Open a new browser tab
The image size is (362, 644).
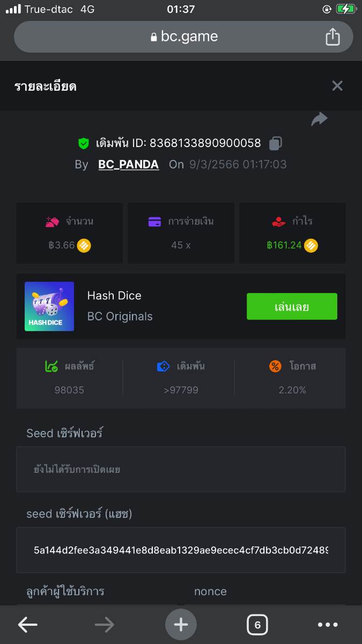pyautogui.click(x=181, y=624)
